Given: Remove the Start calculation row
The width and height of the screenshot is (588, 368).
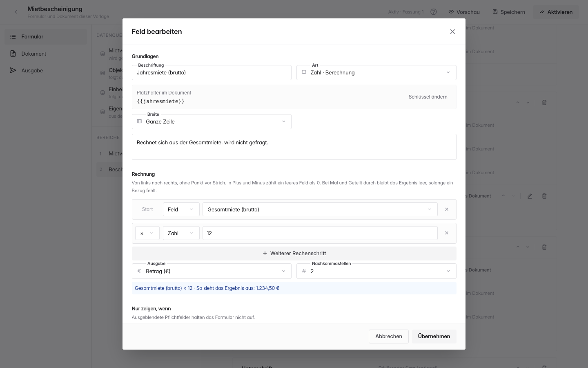Looking at the screenshot, I should tap(447, 209).
